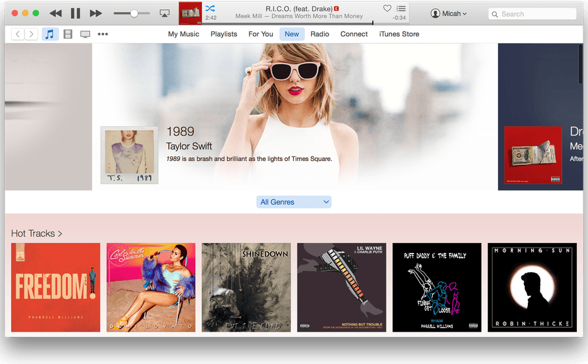
Task: Switch to the Movies library icon
Action: (x=68, y=34)
